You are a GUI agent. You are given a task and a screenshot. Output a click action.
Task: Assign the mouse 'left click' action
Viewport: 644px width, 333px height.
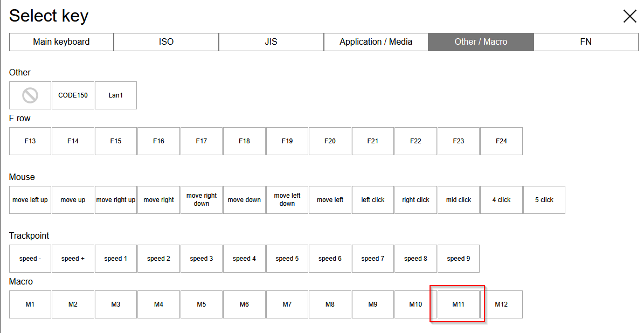[373, 200]
